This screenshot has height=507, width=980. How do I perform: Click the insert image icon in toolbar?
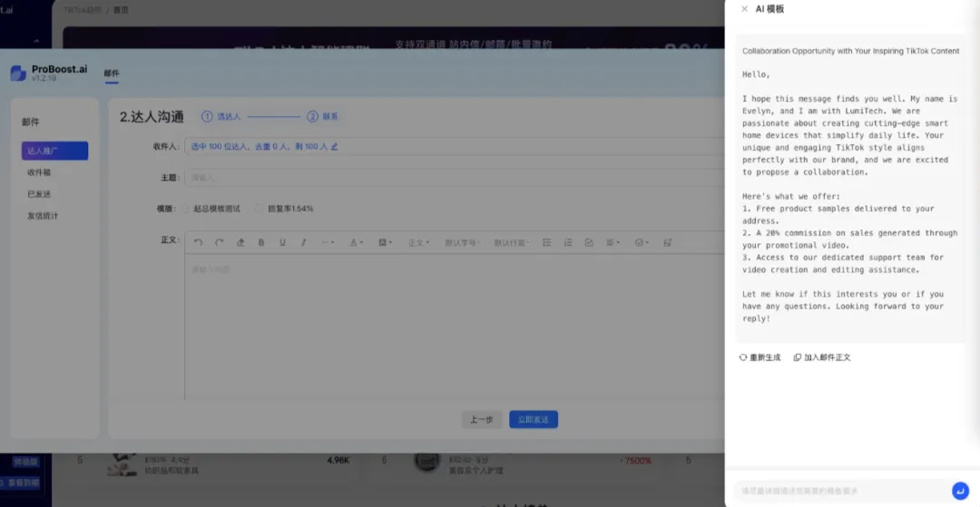[668, 242]
